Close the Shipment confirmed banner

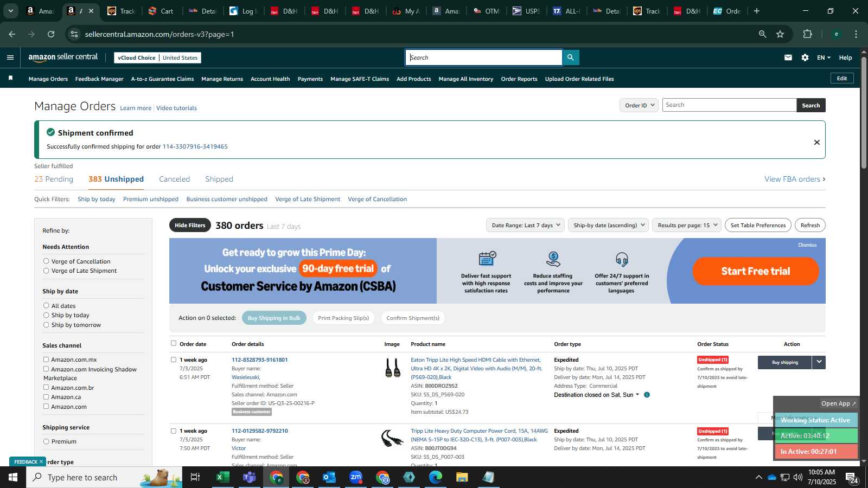pos(816,142)
